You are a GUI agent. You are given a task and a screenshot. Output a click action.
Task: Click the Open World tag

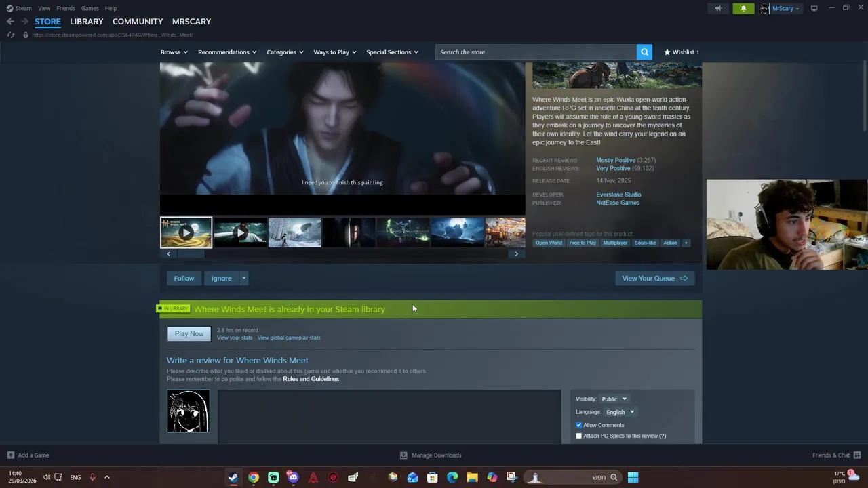point(549,243)
